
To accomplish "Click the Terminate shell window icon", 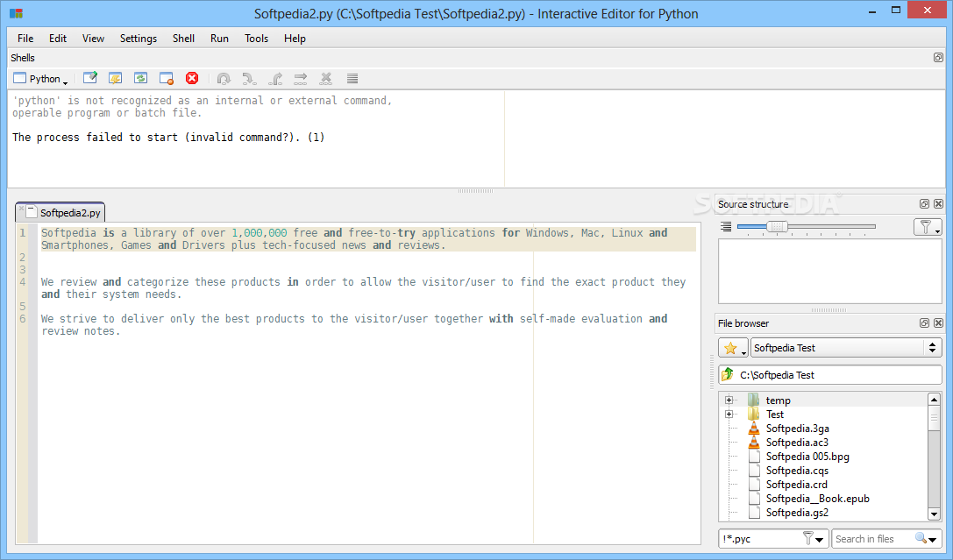I will click(167, 78).
